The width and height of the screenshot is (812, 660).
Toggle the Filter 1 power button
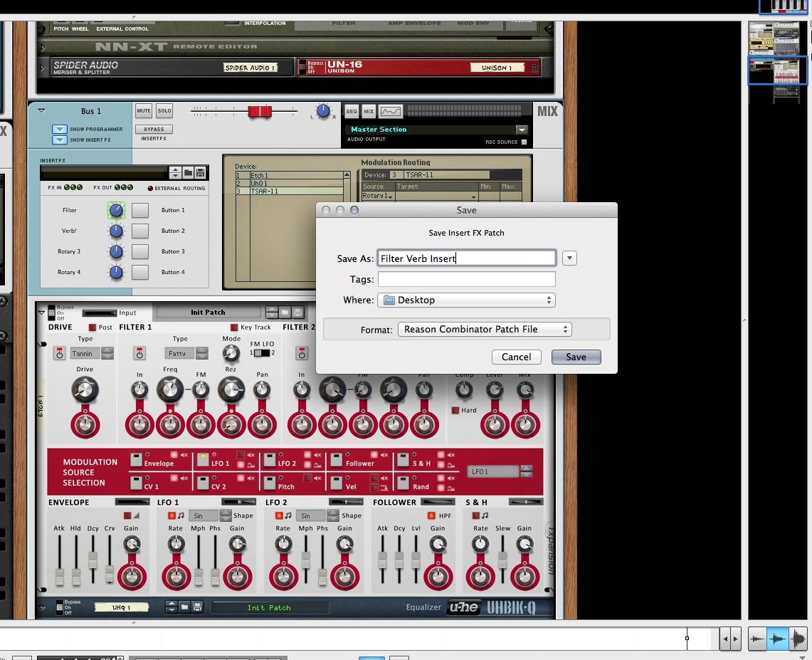tap(139, 353)
